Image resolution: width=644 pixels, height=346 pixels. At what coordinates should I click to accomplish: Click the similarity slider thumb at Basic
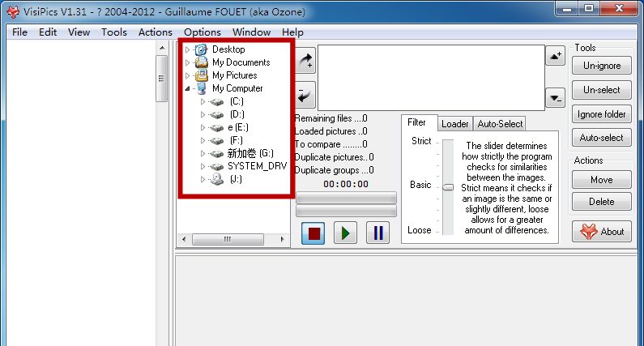click(x=448, y=187)
